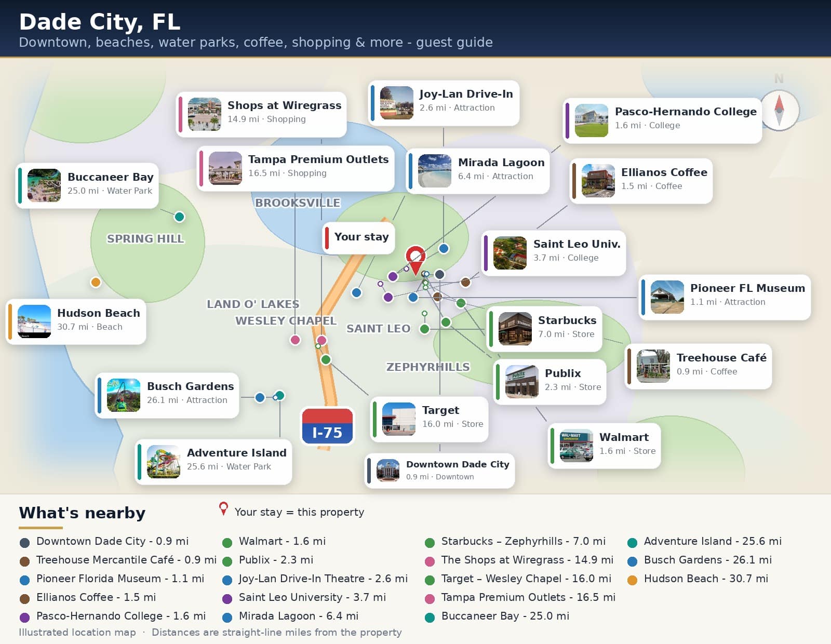The image size is (831, 644).
Task: Click legend entry Saint Leo University - 3.7 mi
Action: point(304,597)
